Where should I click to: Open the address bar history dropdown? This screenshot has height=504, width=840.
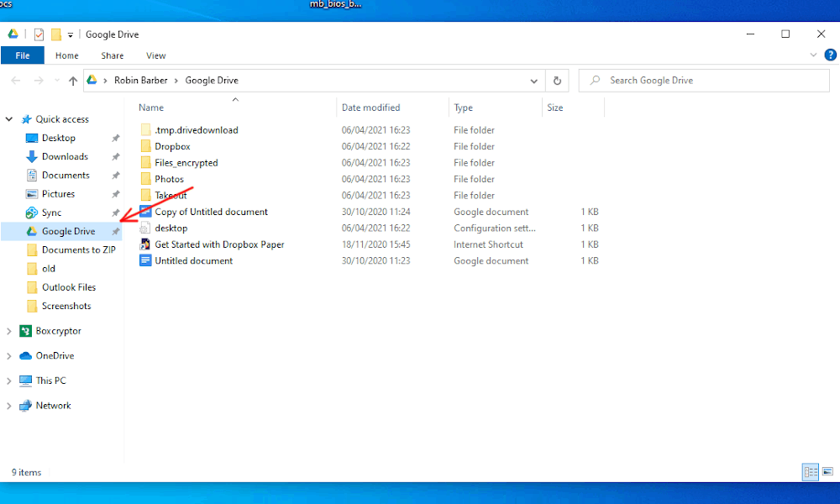click(533, 81)
